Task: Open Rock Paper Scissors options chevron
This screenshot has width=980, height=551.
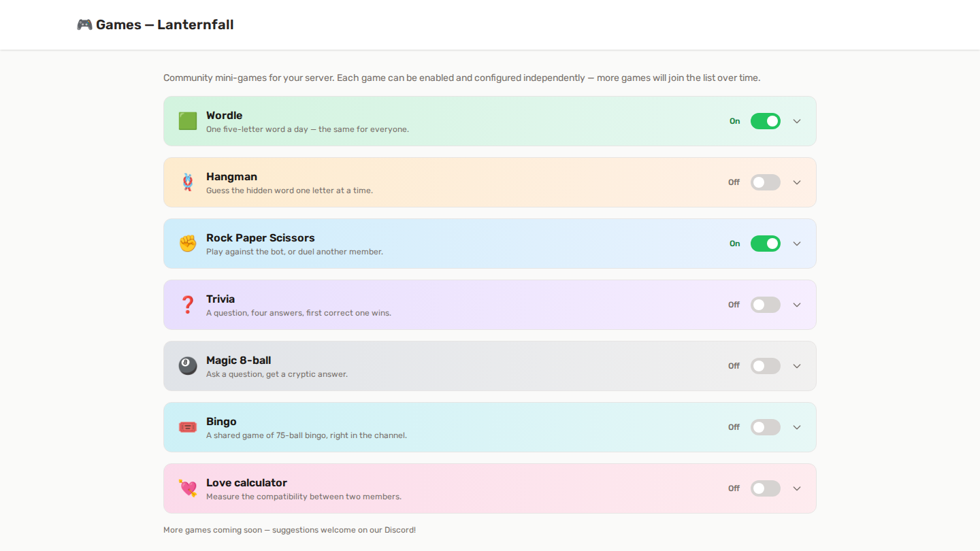Action: 797,244
